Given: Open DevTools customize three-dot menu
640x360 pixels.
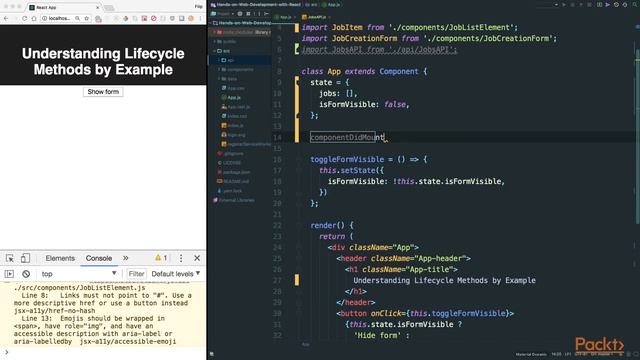Looking at the screenshot, I should tap(181, 258).
